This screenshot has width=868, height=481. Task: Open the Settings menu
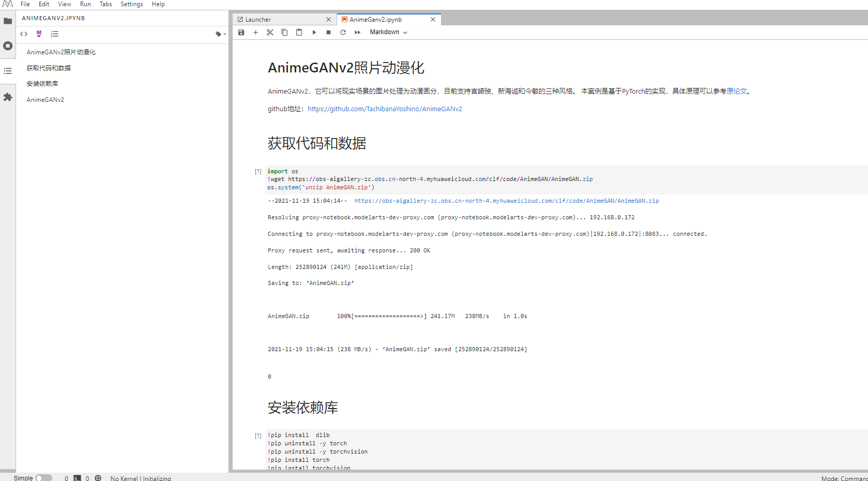(132, 4)
